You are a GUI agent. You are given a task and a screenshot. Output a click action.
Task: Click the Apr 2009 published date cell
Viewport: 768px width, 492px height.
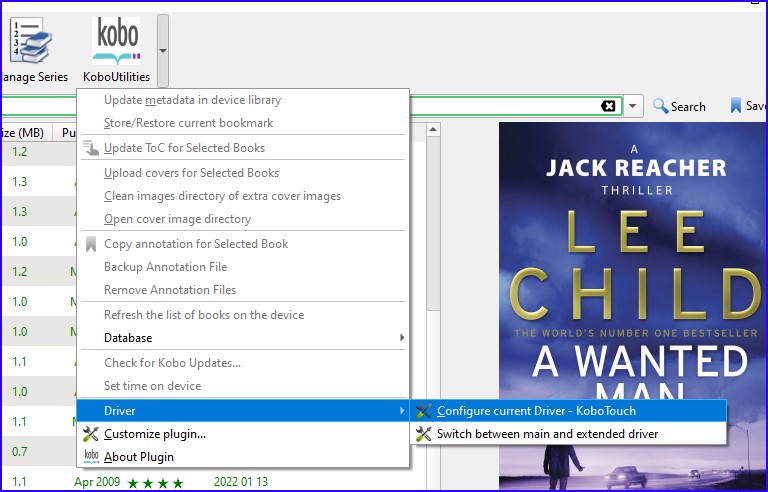[x=97, y=482]
